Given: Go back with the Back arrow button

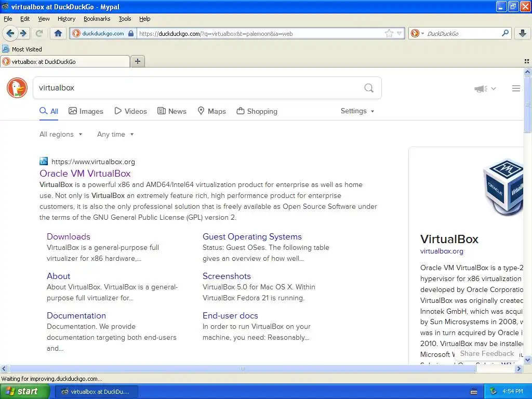Looking at the screenshot, I should (x=10, y=33).
